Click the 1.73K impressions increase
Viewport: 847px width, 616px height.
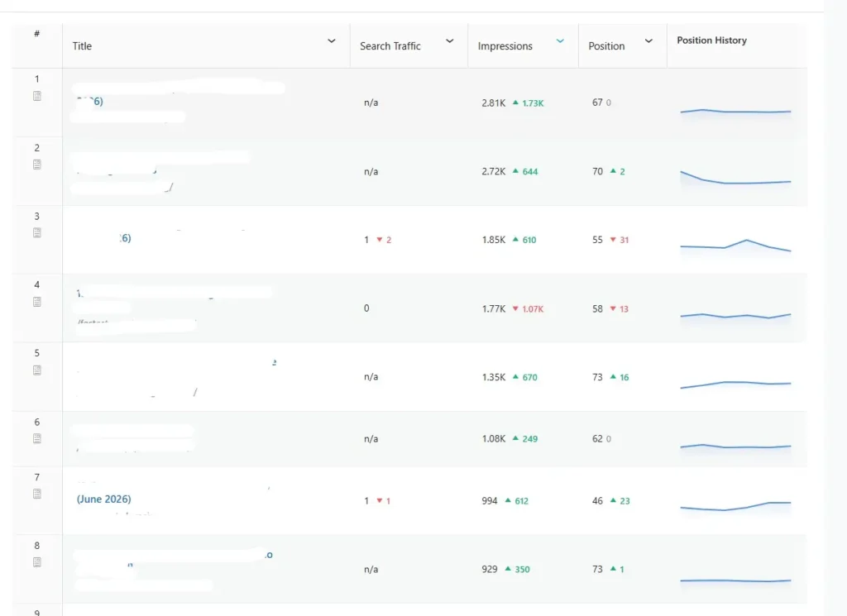528,103
